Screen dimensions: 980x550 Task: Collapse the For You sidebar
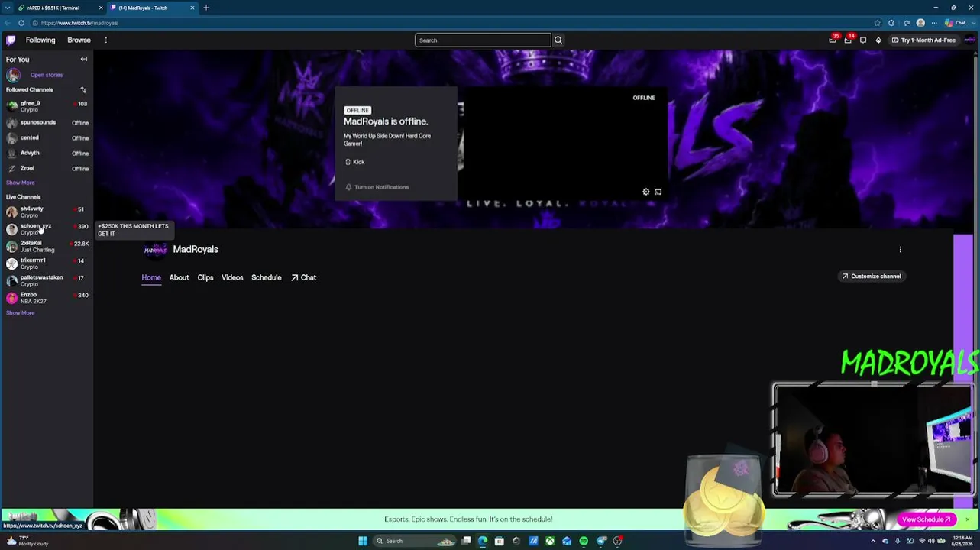point(84,59)
